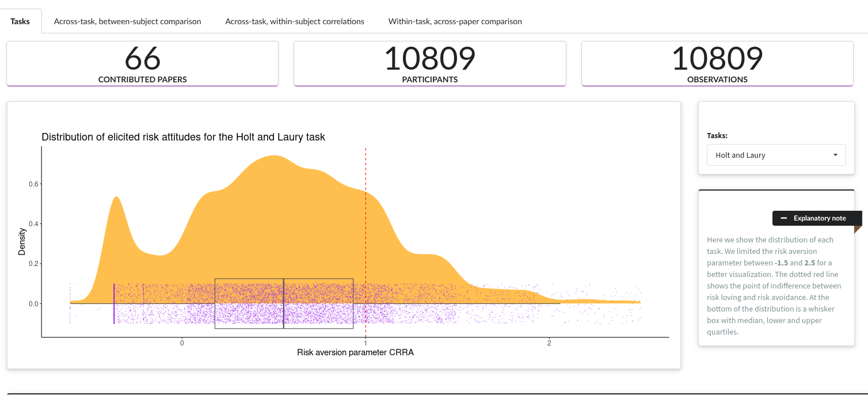Open Across-task, within-subject correlations tab
This screenshot has height=395, width=868.
(x=294, y=21)
